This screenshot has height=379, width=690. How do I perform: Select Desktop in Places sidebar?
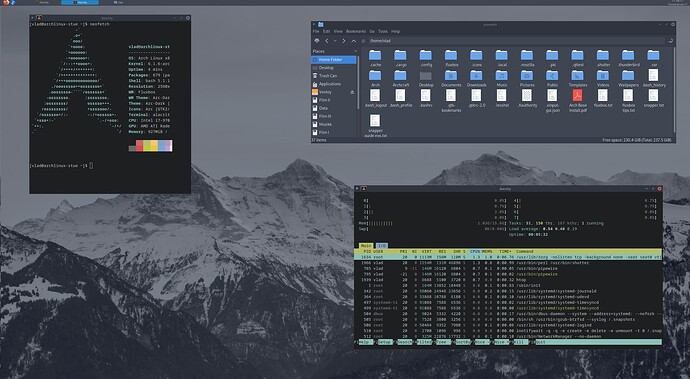(334, 68)
